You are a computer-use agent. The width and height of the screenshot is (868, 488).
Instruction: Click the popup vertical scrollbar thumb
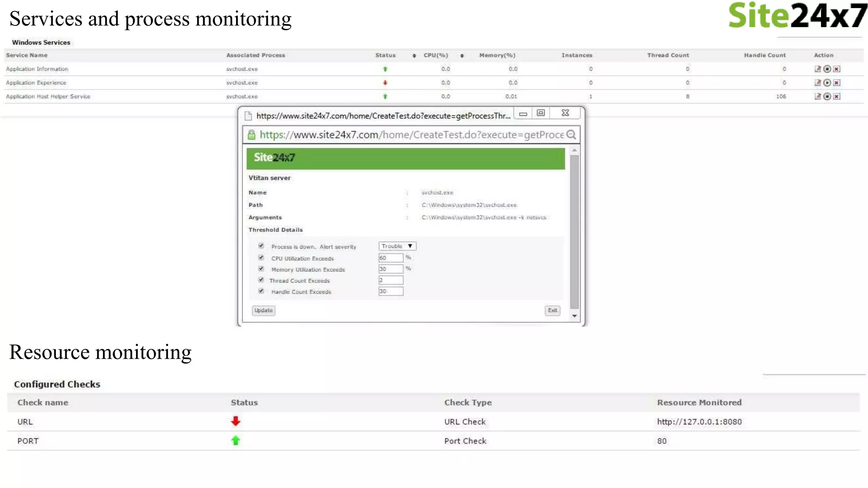click(x=574, y=232)
